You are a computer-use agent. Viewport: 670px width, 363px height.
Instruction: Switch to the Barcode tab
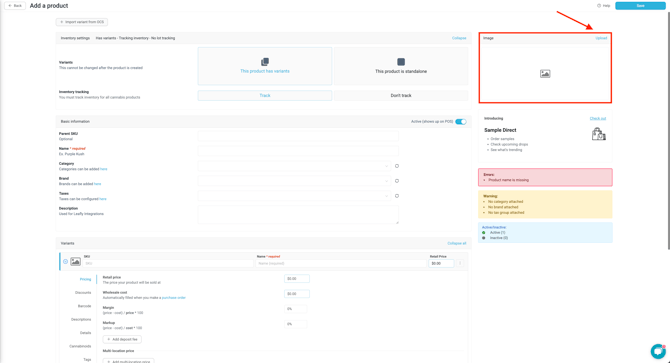(84, 306)
